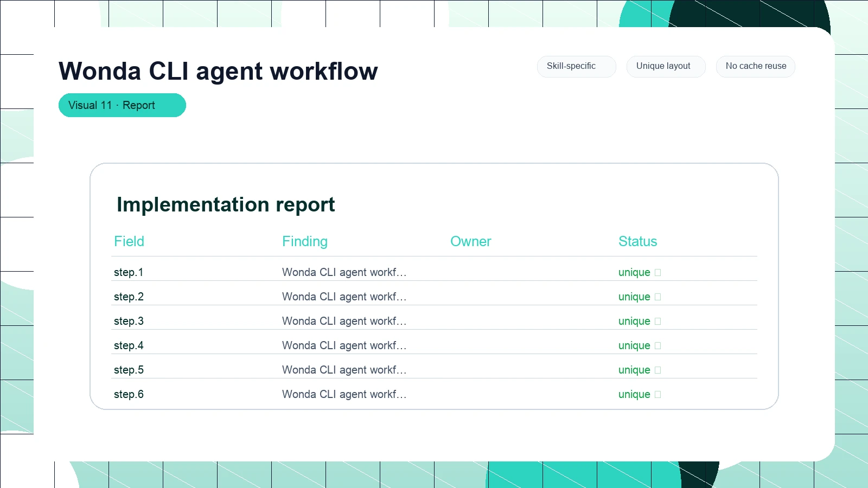
Task: Click the unique status in step.4 row
Action: coord(634,345)
